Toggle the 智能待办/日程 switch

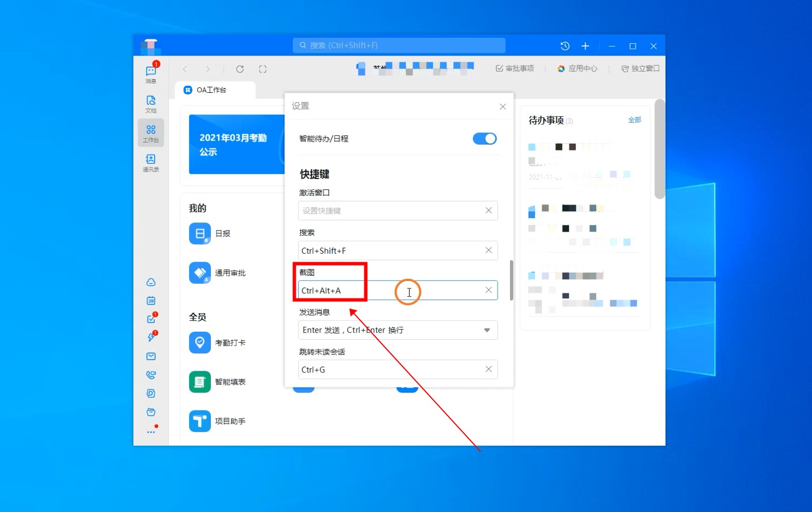pyautogui.click(x=484, y=139)
